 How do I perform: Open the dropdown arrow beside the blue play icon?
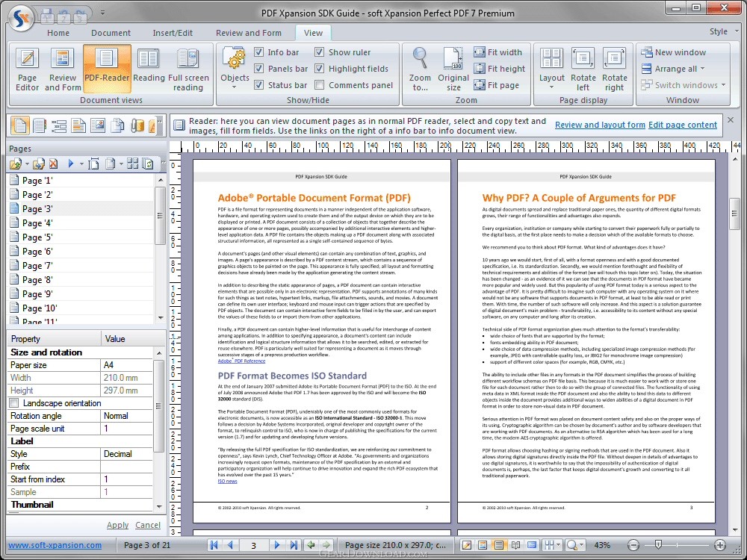81,164
